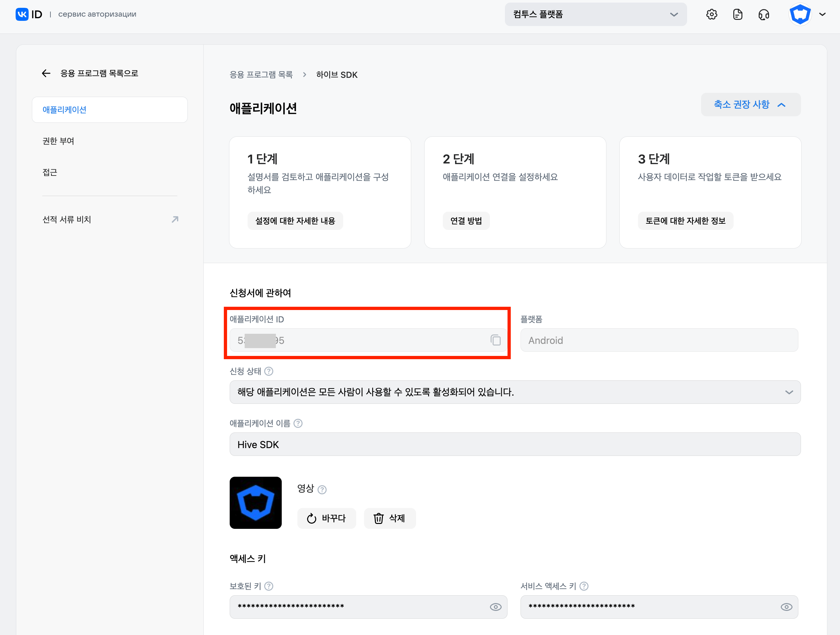The height and width of the screenshot is (635, 840).
Task: Click the Hive SDK name field
Action: coord(515,444)
